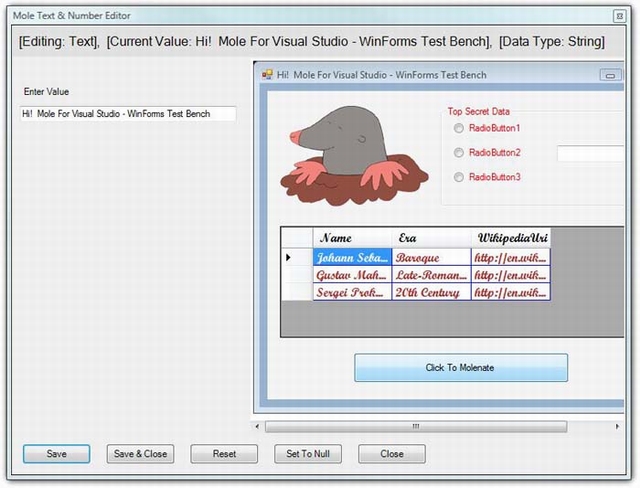This screenshot has width=640, height=488.
Task: Click the right arrow of horizontal scrollbar
Action: (617, 426)
